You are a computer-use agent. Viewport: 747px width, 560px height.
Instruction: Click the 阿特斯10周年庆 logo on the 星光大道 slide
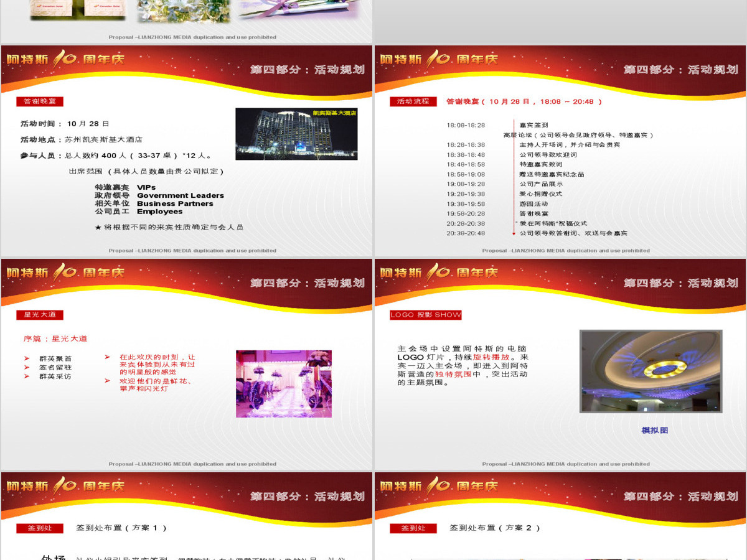pyautogui.click(x=65, y=273)
